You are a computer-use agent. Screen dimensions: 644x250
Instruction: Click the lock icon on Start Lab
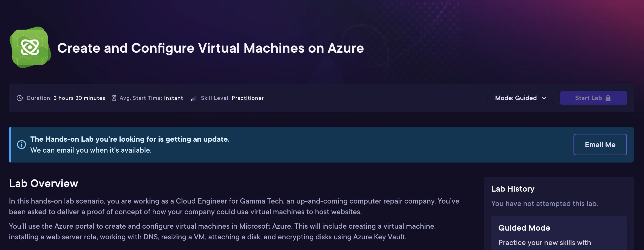608,98
